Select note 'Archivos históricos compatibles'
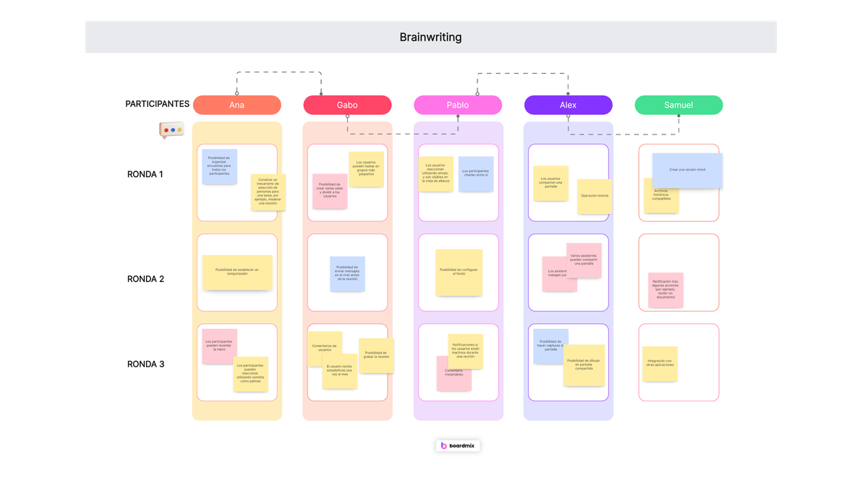This screenshot has width=868, height=488. pyautogui.click(x=661, y=195)
